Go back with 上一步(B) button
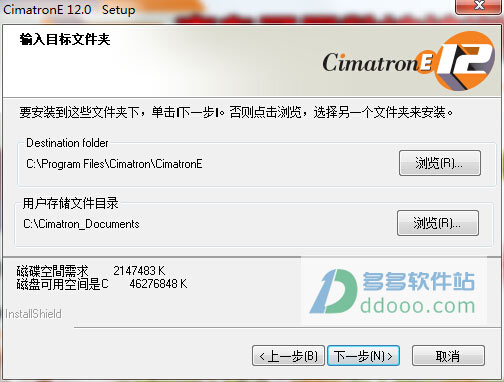Image resolution: width=504 pixels, height=382 pixels. click(288, 356)
